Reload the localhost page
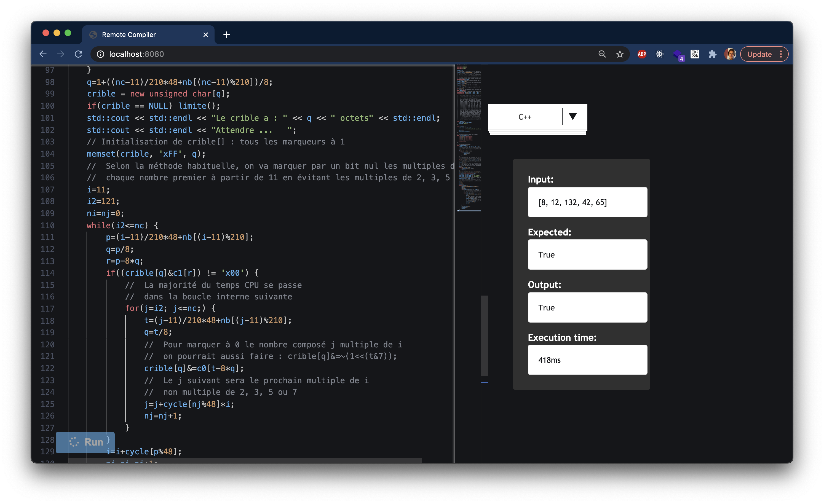Viewport: 824px width, 504px height. [78, 54]
